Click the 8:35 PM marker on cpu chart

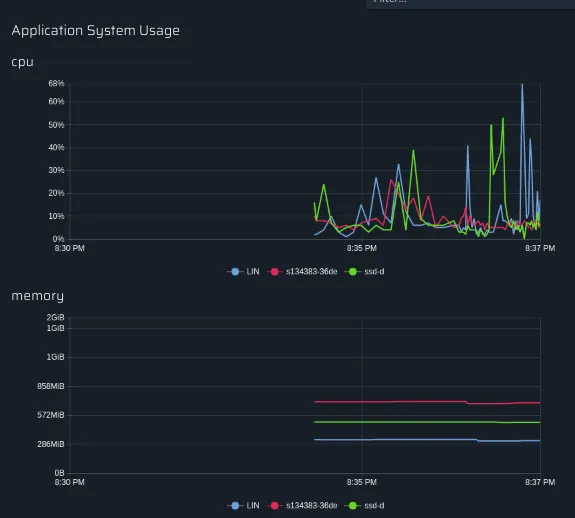pos(362,248)
